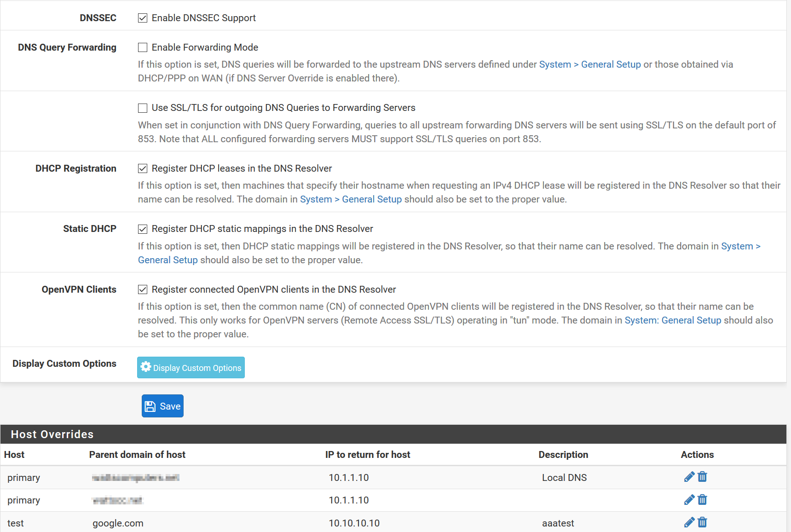Click General Setup link under Static DHCP
This screenshot has height=532, width=791.
click(167, 260)
